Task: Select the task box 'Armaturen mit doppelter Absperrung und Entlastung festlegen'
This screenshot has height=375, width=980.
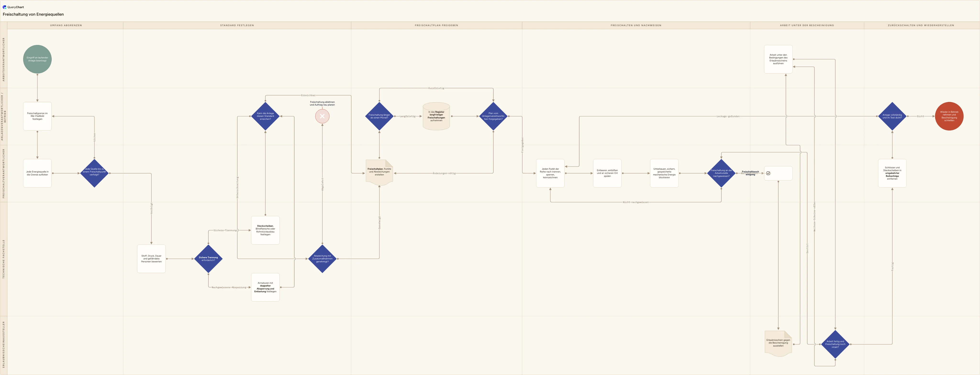Action: click(x=265, y=287)
